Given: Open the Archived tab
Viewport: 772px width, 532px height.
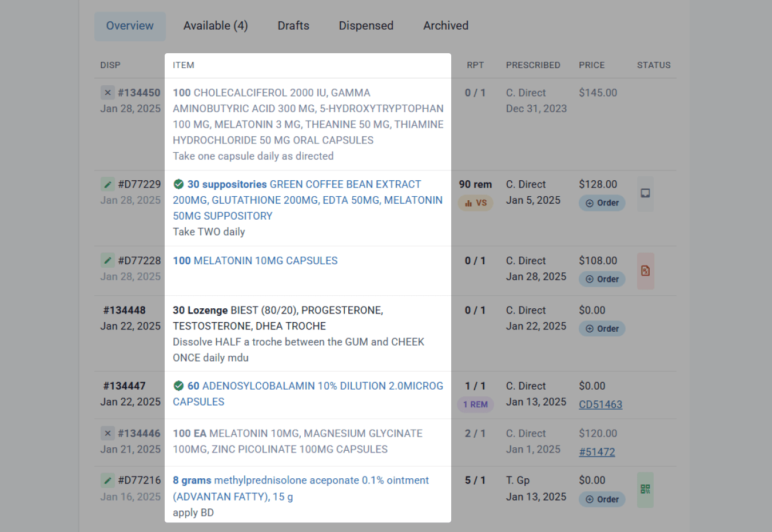Looking at the screenshot, I should click(446, 26).
